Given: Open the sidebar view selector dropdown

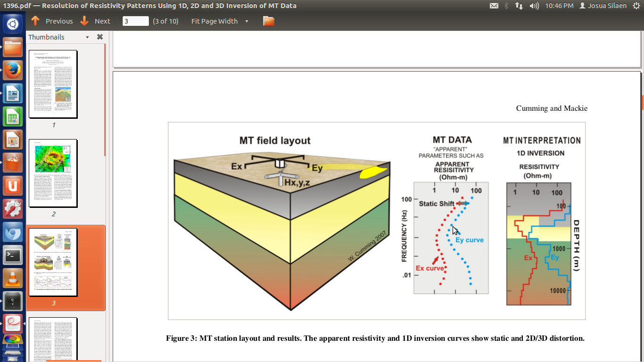Looking at the screenshot, I should tap(86, 37).
